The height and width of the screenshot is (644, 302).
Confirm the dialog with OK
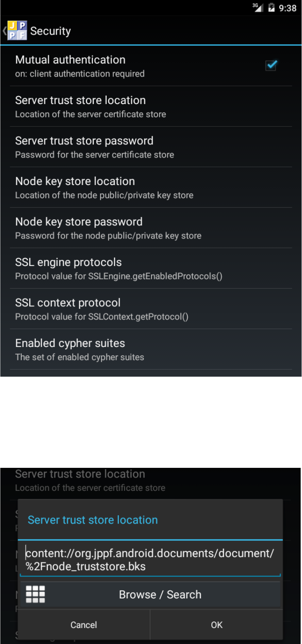click(x=217, y=625)
